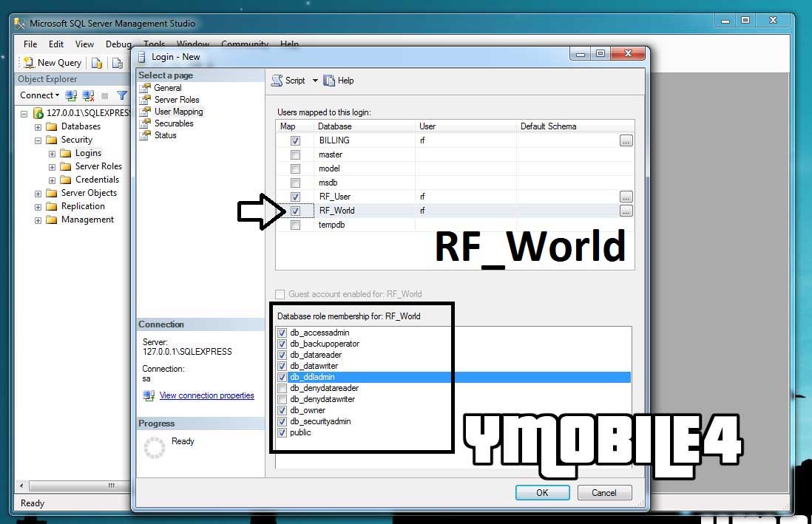The height and width of the screenshot is (524, 812).
Task: Check the db_denydatareader role checkbox
Action: pyautogui.click(x=282, y=388)
